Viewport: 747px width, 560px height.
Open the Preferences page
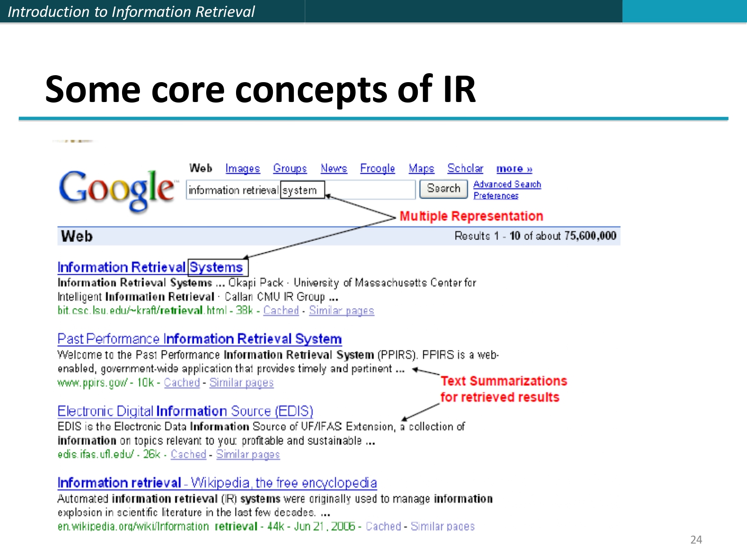496,196
